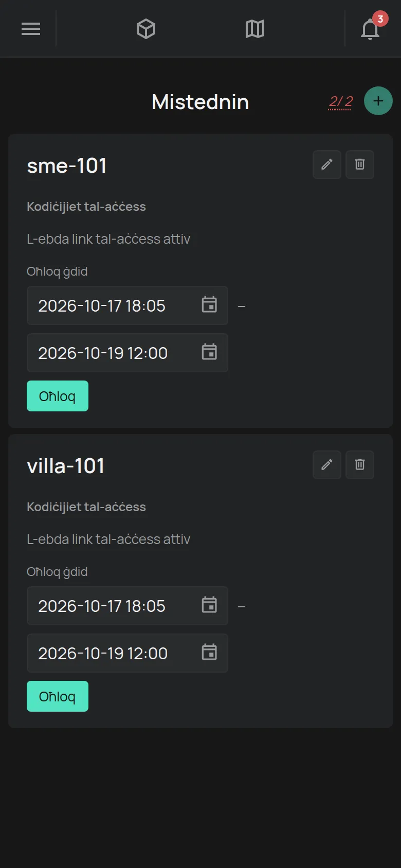This screenshot has height=868, width=401.
Task: Delete the villa-101 entry
Action: coord(360,465)
